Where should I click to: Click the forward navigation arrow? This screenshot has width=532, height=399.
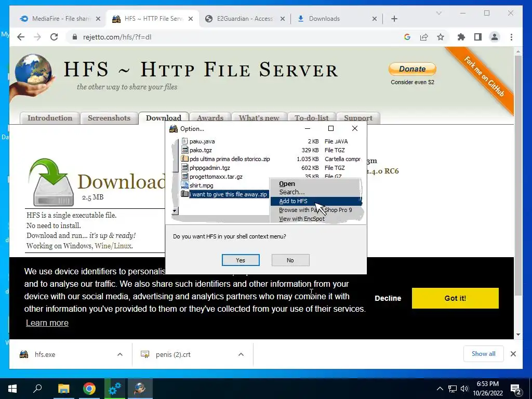pos(37,37)
